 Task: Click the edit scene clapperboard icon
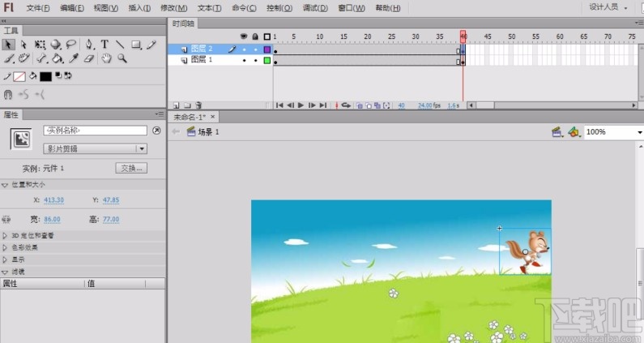tap(557, 132)
